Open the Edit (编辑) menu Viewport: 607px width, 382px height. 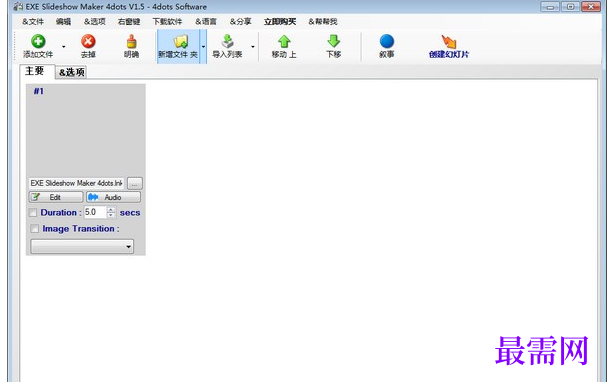pyautogui.click(x=63, y=22)
